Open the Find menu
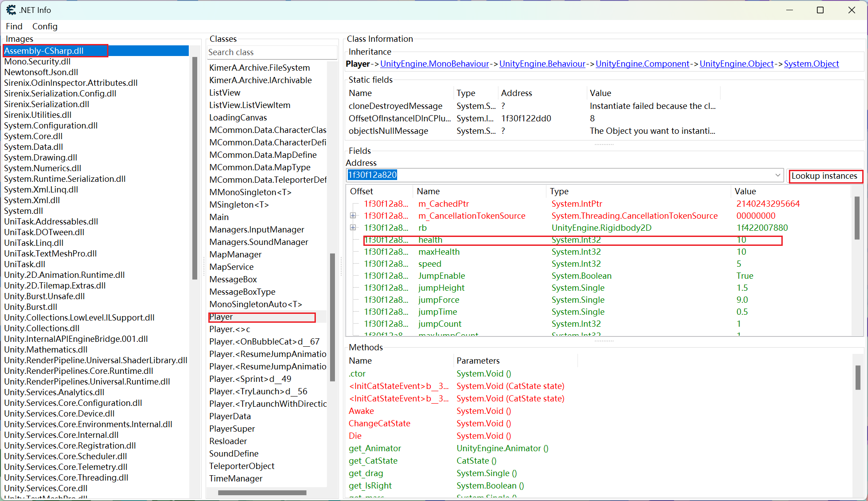The height and width of the screenshot is (501, 868). (x=14, y=26)
